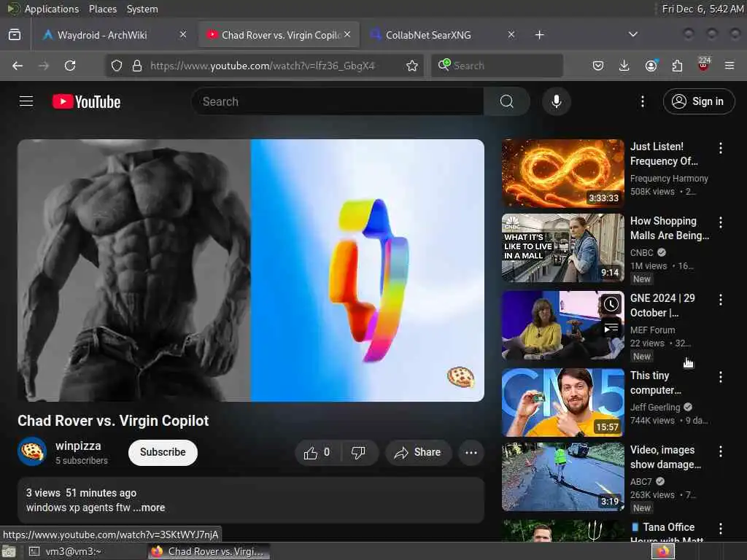Screen dimensions: 747x560
Task: Click the Fri Dec 6 clock in panel
Action: click(x=703, y=9)
